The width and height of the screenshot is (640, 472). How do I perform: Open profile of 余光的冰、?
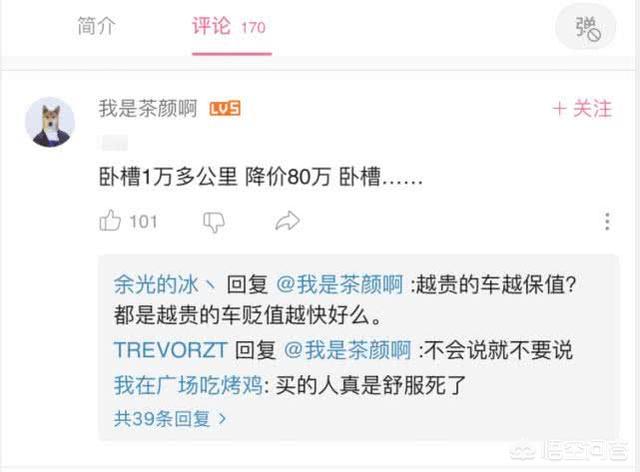point(165,285)
